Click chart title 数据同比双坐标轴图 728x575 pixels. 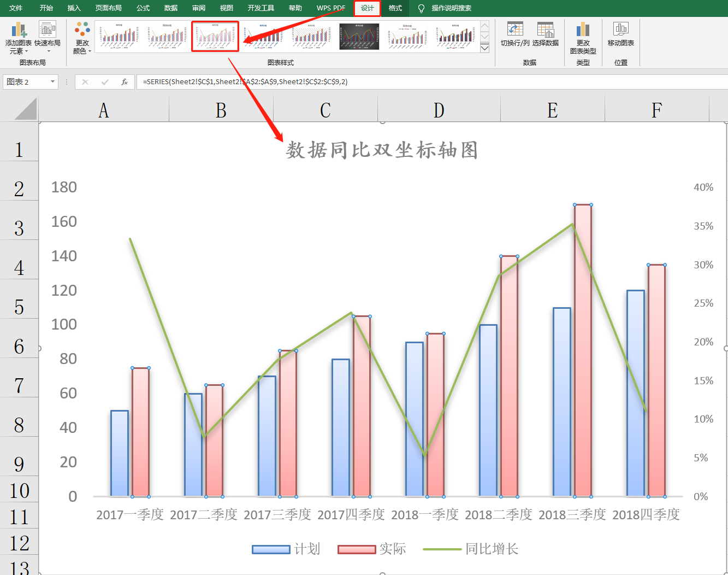coord(382,150)
